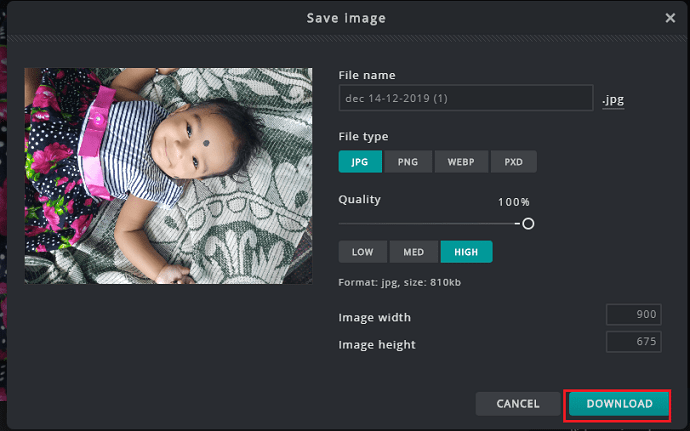This screenshot has height=431, width=690.
Task: Click the format and size info text
Action: pyautogui.click(x=400, y=282)
